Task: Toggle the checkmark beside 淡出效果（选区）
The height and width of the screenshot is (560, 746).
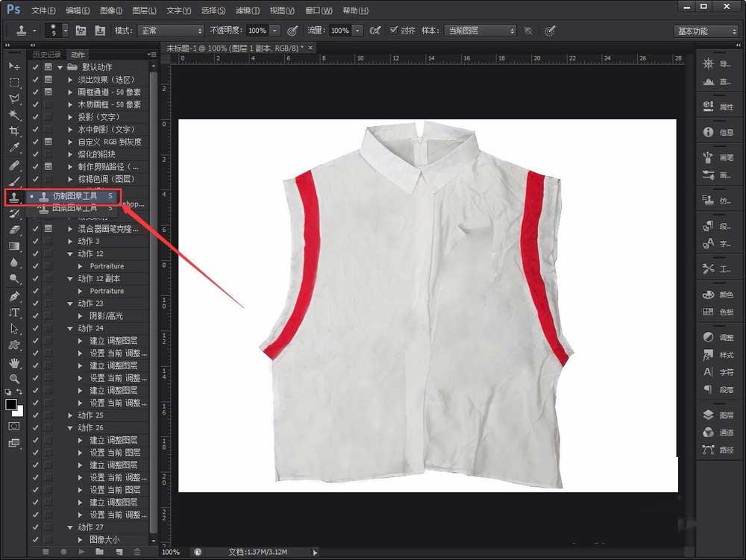Action: [x=35, y=80]
